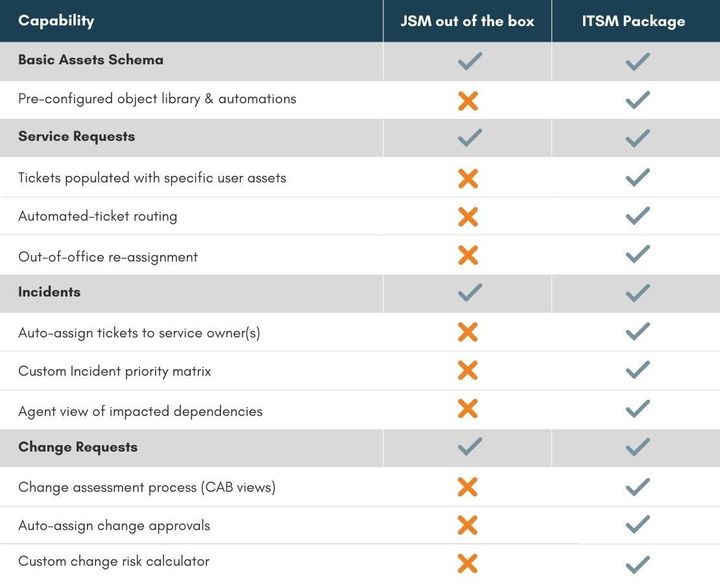The width and height of the screenshot is (720, 584).
Task: Click the orange X for Out-of-office re-assignment
Action: tap(467, 255)
